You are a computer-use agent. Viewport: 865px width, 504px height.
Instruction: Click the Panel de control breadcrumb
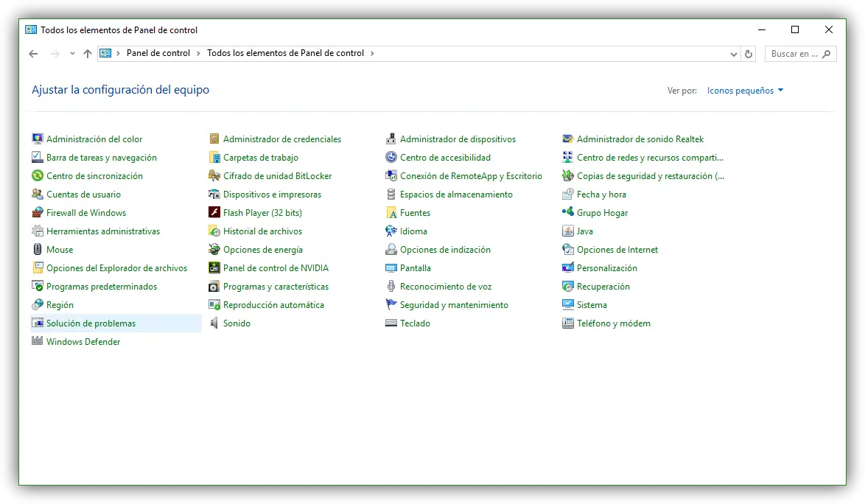click(x=158, y=53)
